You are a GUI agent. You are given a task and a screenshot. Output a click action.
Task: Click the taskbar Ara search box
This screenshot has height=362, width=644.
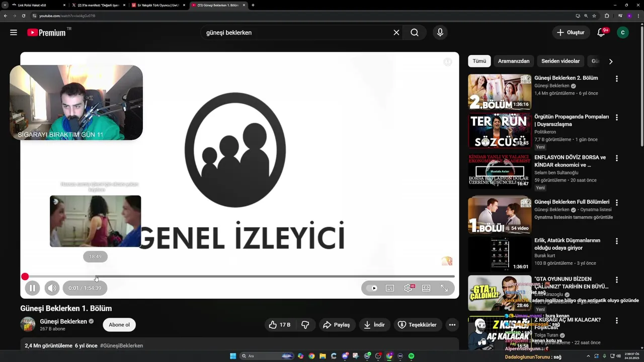(267, 356)
